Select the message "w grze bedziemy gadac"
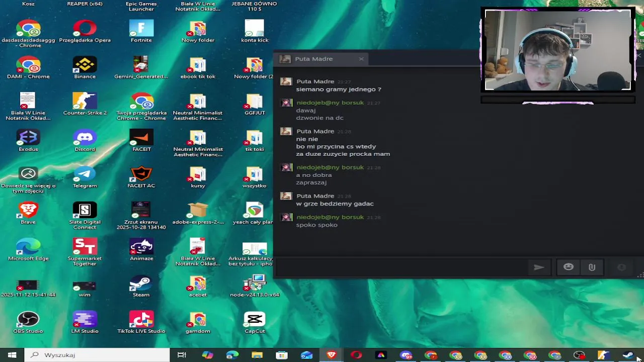The image size is (644, 362). [x=335, y=204]
